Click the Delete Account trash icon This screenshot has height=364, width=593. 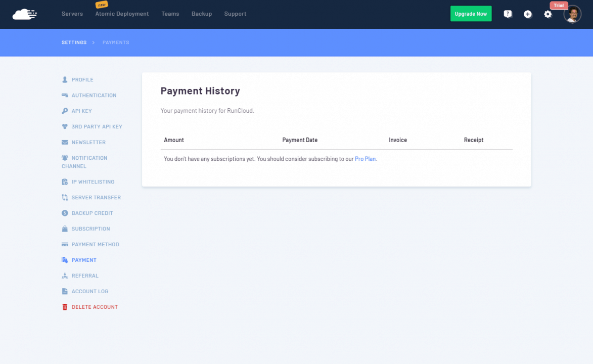pyautogui.click(x=65, y=307)
